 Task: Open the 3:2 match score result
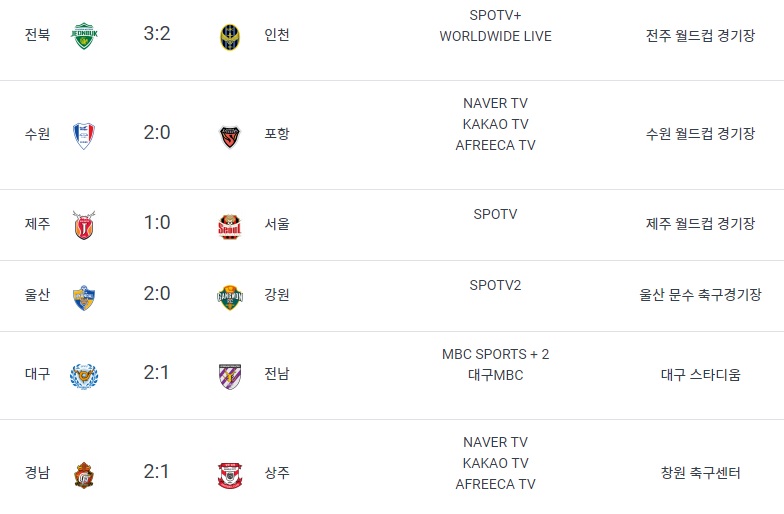(x=157, y=34)
